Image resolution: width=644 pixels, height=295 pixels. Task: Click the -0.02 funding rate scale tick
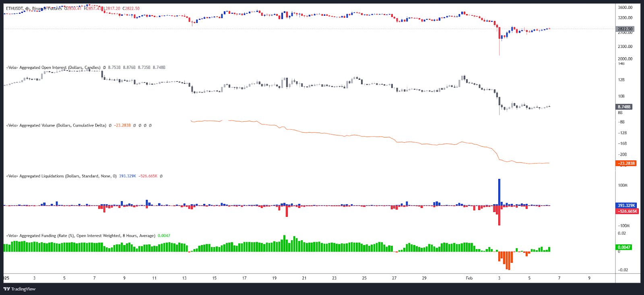click(x=623, y=270)
